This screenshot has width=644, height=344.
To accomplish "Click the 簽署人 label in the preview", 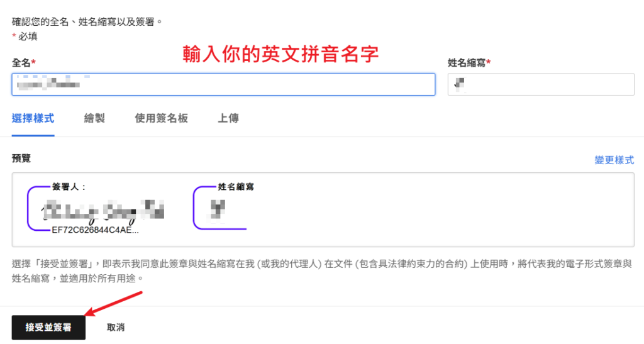I will click(69, 187).
